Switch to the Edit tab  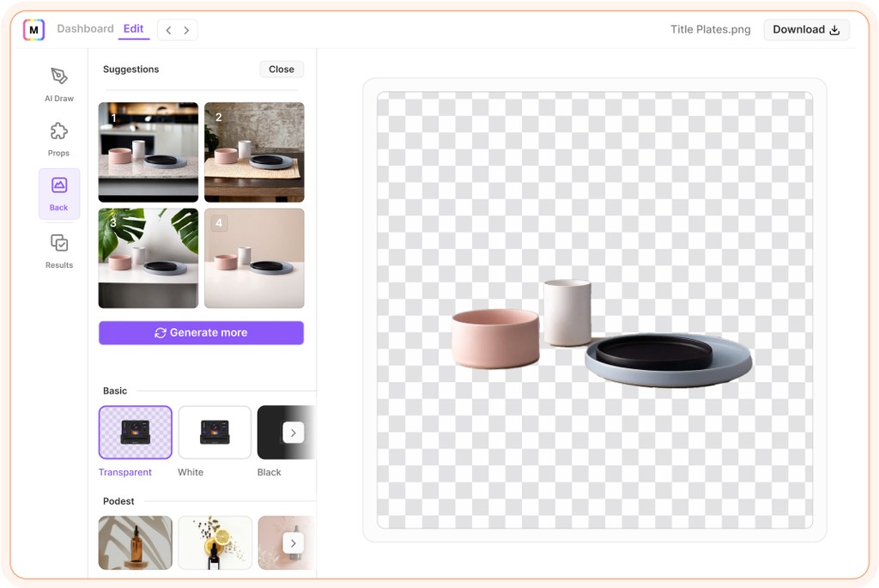pyautogui.click(x=133, y=28)
